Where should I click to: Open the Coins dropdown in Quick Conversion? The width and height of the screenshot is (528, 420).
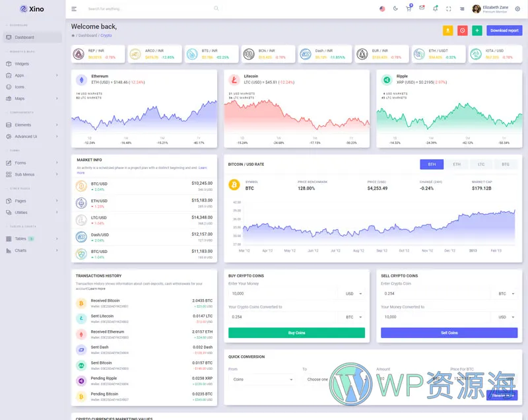point(263,379)
